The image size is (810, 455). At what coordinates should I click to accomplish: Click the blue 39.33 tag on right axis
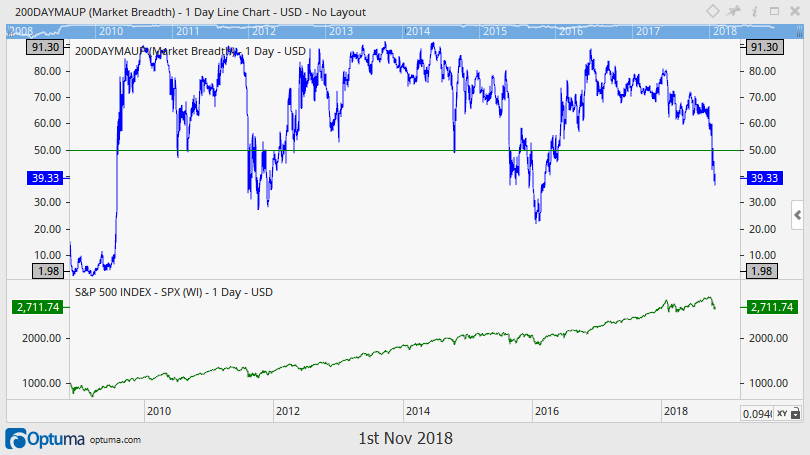pos(765,178)
